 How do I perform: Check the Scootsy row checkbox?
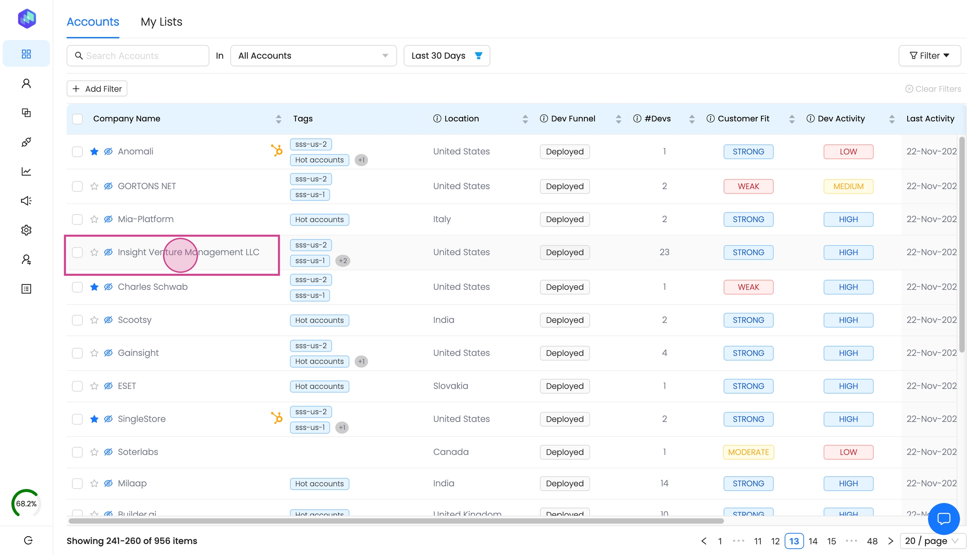pos(77,320)
